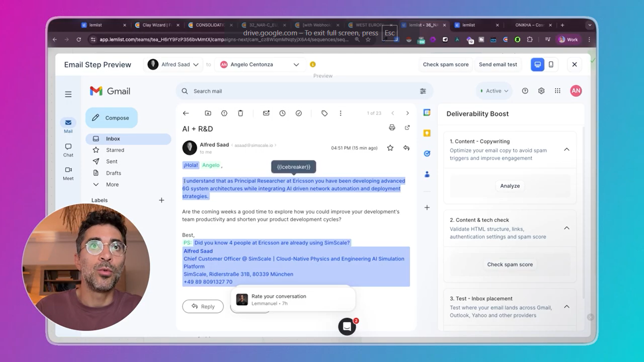
Task: Open the labels tag icon
Action: pyautogui.click(x=324, y=113)
